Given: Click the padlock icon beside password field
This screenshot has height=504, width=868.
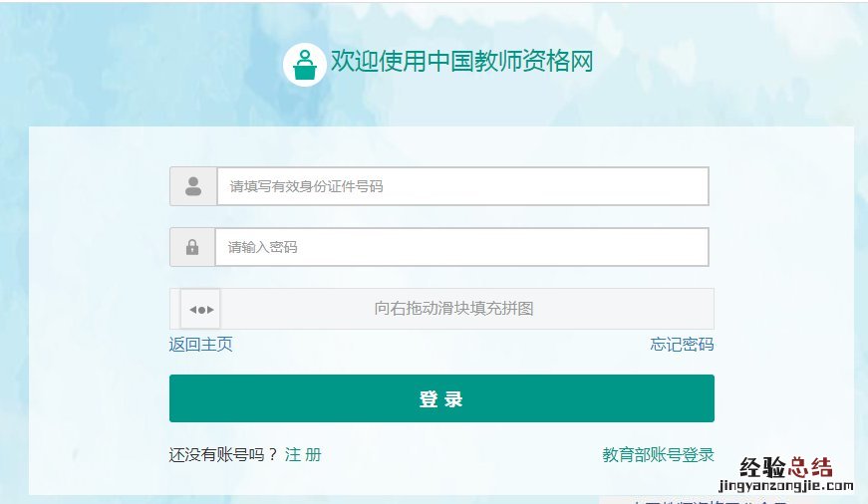Looking at the screenshot, I should (192, 247).
